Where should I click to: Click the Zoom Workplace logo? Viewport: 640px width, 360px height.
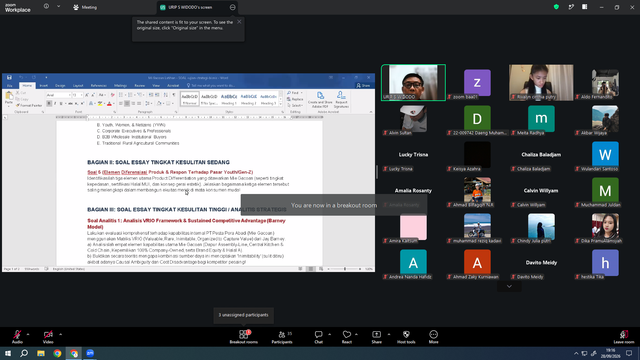click(18, 8)
